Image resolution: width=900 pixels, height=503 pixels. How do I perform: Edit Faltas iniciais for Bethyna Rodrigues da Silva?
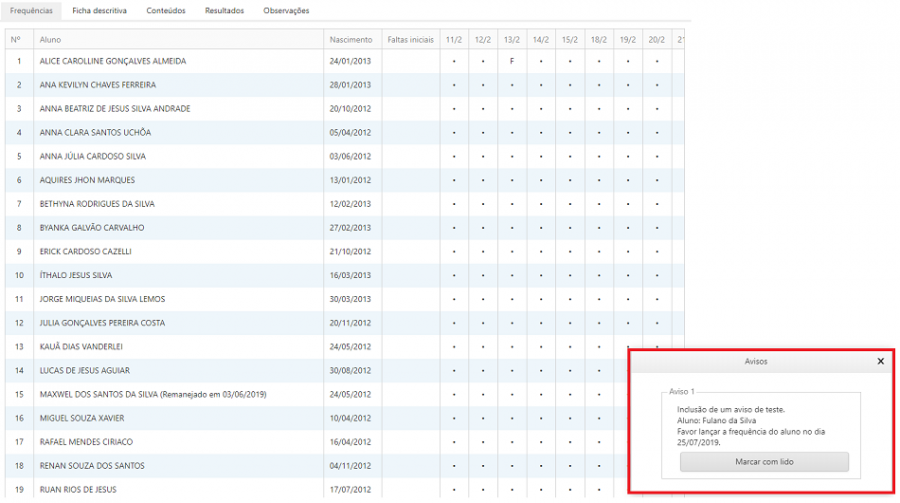tap(410, 204)
